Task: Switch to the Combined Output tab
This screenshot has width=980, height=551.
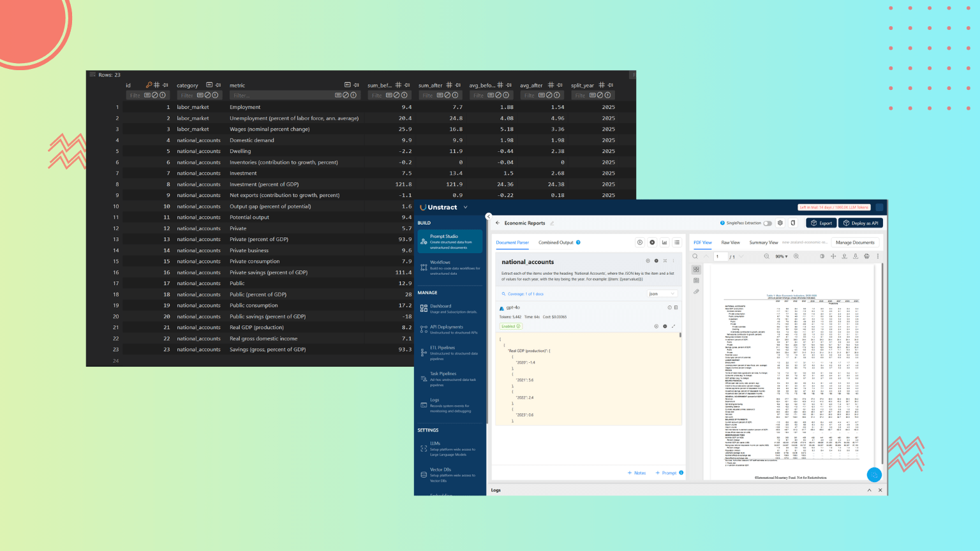Action: coord(556,242)
